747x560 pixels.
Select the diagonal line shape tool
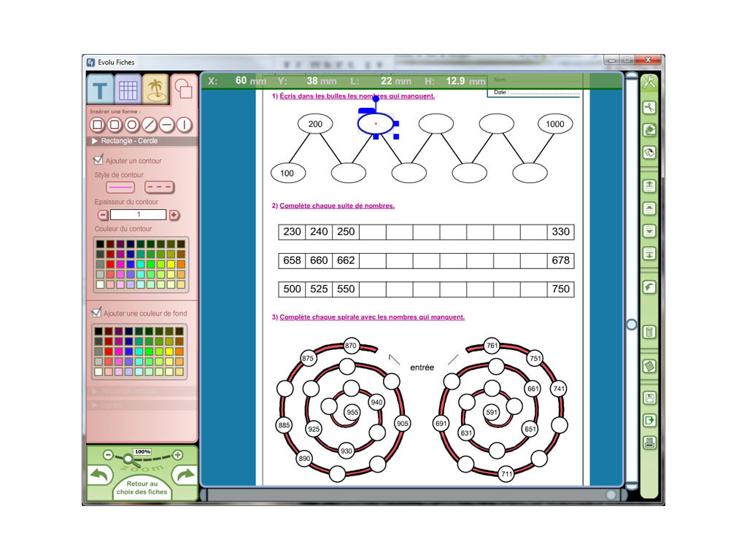click(150, 125)
